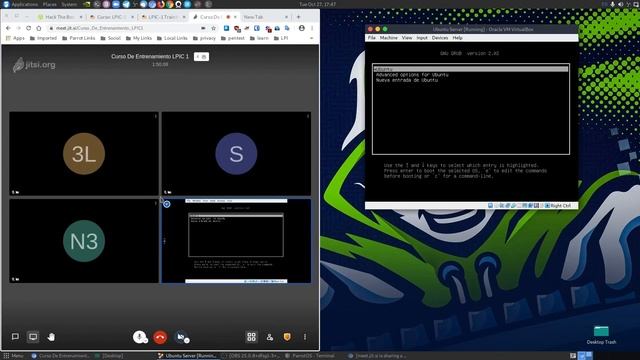
Task: Open the invite people icon
Action: [x=269, y=337]
